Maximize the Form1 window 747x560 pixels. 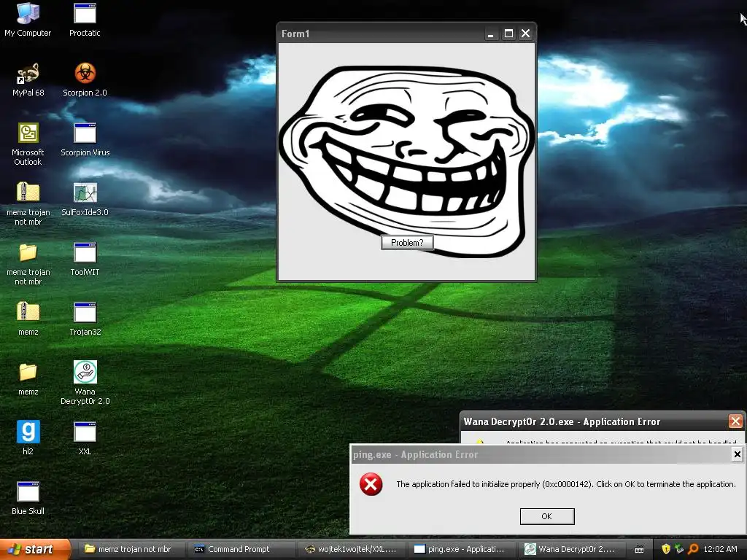(x=508, y=34)
